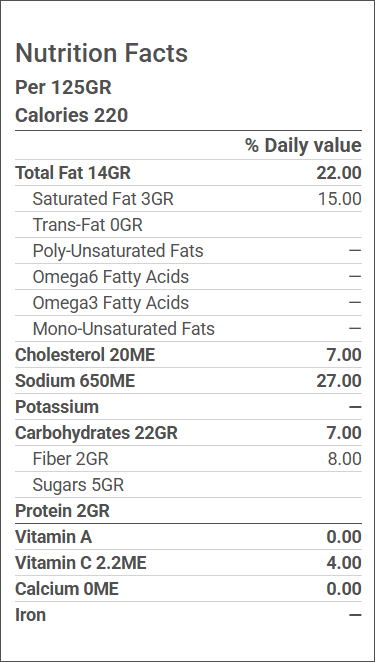Image resolution: width=375 pixels, height=662 pixels.
Task: Select the Carbohydrates 22GR row
Action: click(x=188, y=433)
